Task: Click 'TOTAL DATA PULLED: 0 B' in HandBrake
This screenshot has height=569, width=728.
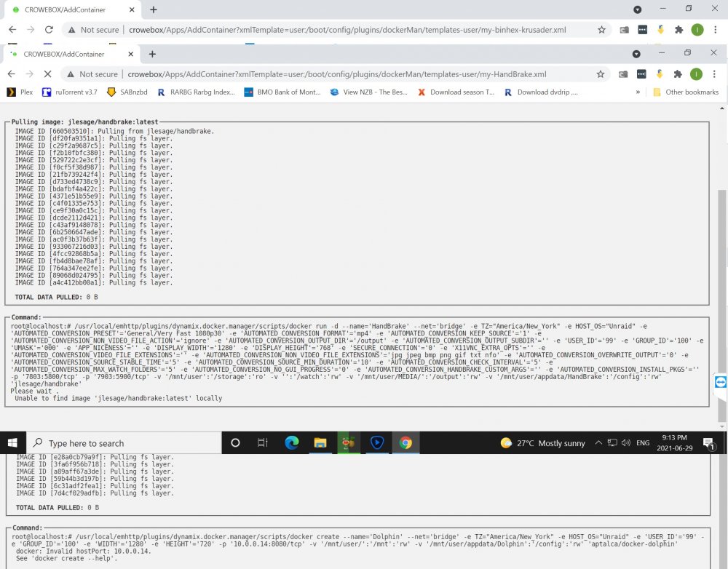Action: [56, 297]
